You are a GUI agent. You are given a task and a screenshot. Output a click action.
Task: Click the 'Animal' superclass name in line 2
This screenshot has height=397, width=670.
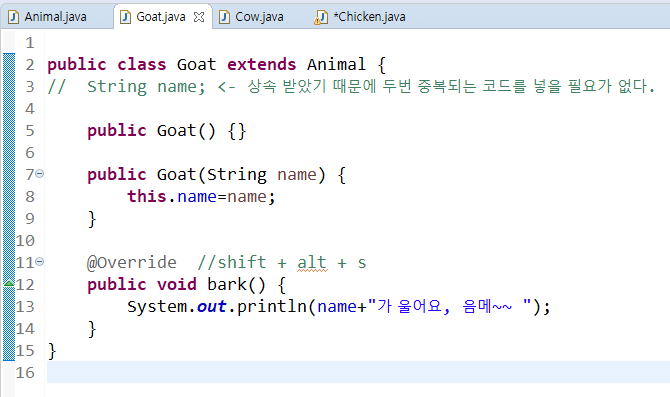[x=336, y=65]
